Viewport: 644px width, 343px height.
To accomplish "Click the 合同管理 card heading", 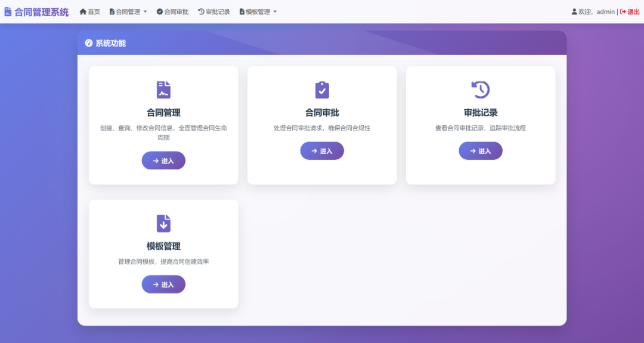I will [163, 113].
